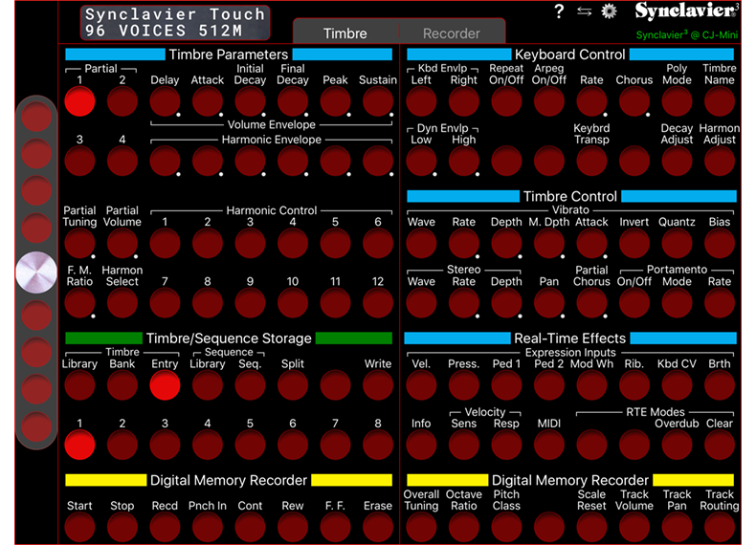
Task: Select the lit Timbre Entry button
Action: click(x=165, y=385)
